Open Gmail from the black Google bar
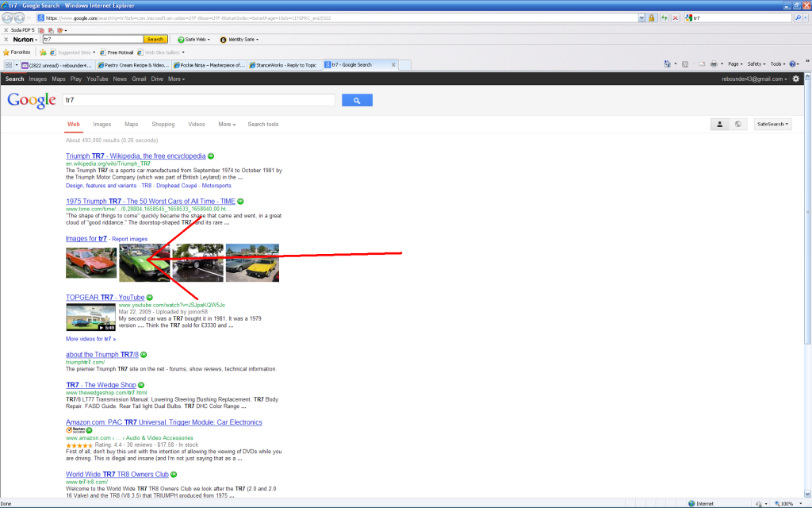This screenshot has width=812, height=508. point(139,79)
